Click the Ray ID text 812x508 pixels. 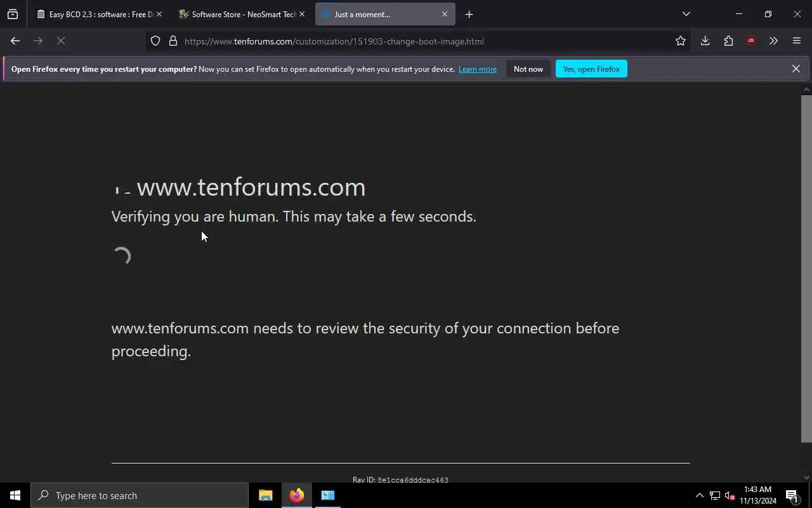(400, 479)
